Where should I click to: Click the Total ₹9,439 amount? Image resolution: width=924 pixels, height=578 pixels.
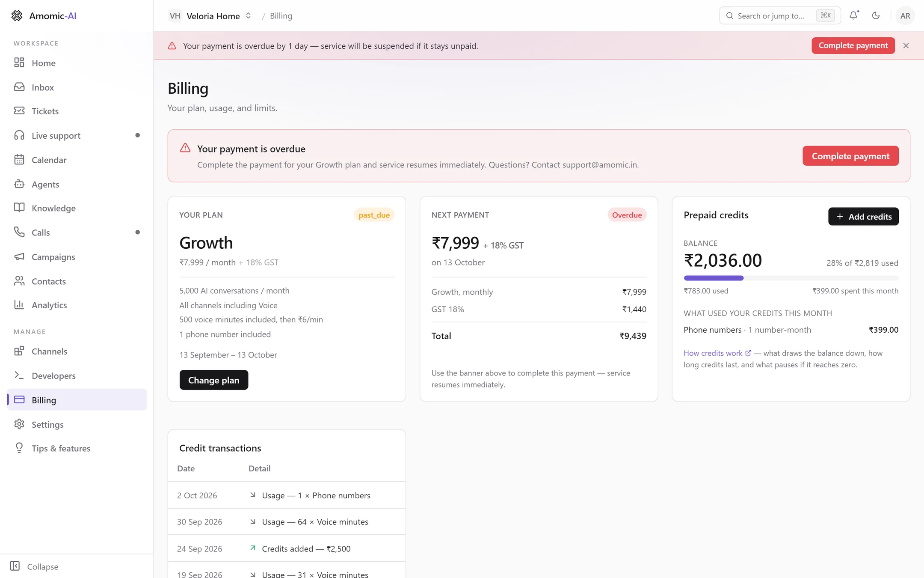(x=633, y=336)
